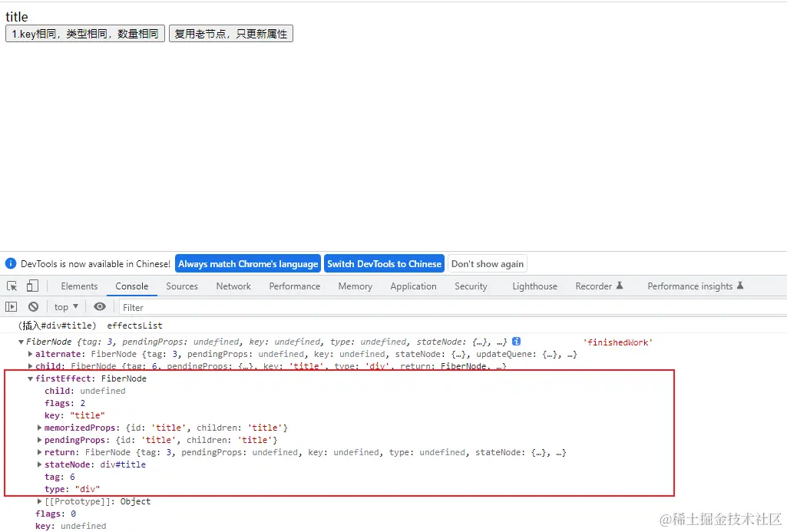Open live expression eye icon

pos(100,306)
